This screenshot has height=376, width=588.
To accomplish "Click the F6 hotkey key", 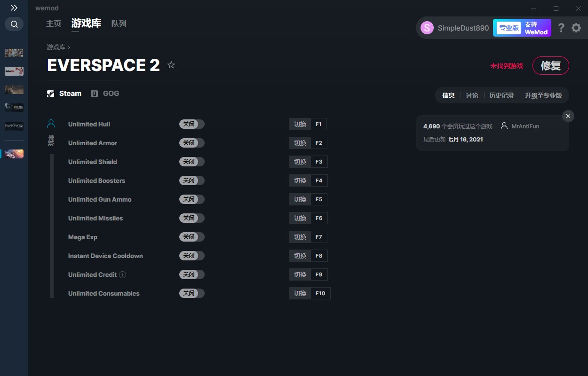I will 319,218.
